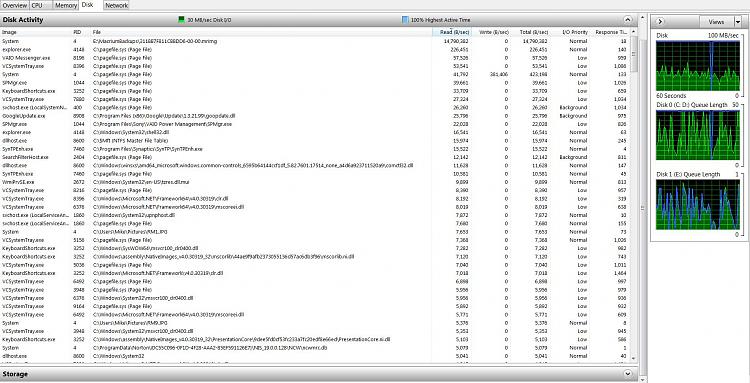Select the GoogleUpdate.exe process row
This screenshot has width=750, height=383.
pyautogui.click(x=316, y=116)
